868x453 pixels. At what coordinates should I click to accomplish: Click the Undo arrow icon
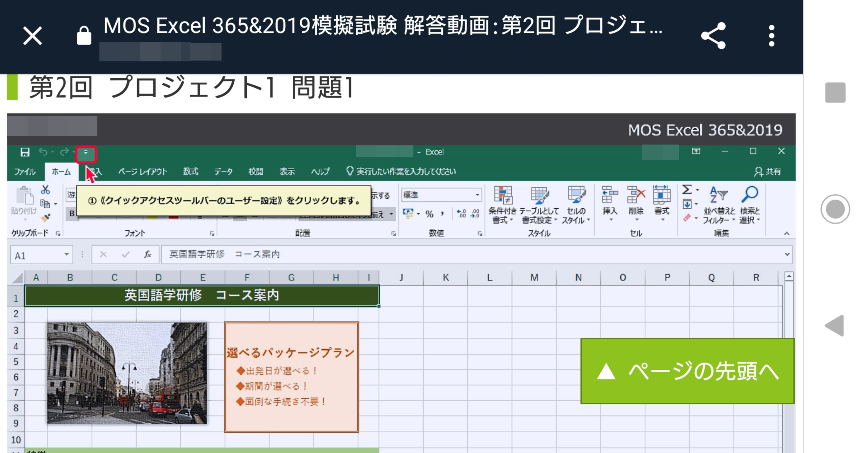43,152
